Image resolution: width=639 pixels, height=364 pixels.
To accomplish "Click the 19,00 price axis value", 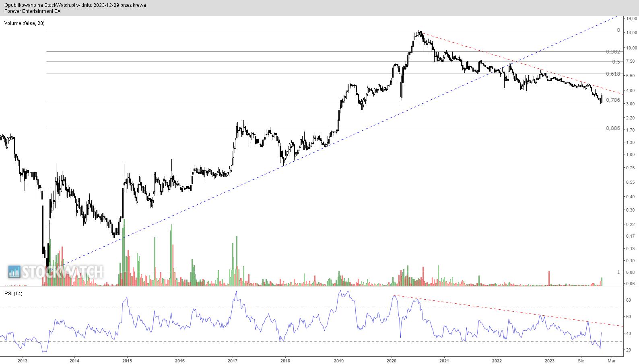I will point(631,19).
